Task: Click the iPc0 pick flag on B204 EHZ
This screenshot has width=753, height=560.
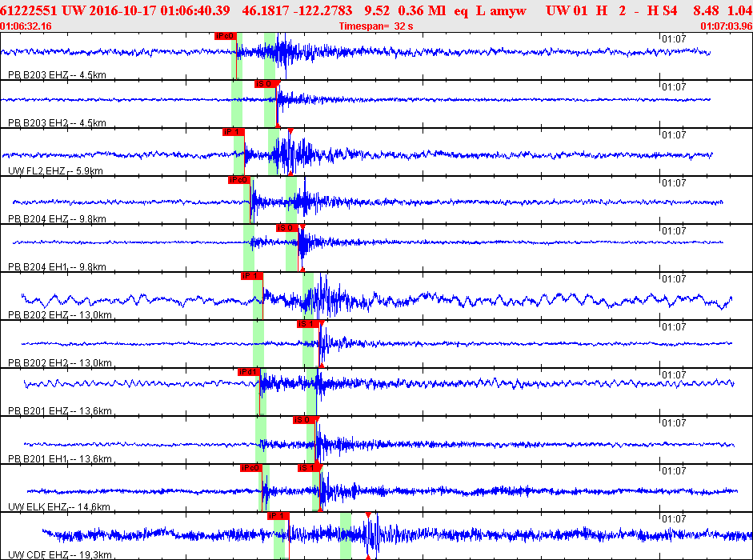Action: (239, 180)
